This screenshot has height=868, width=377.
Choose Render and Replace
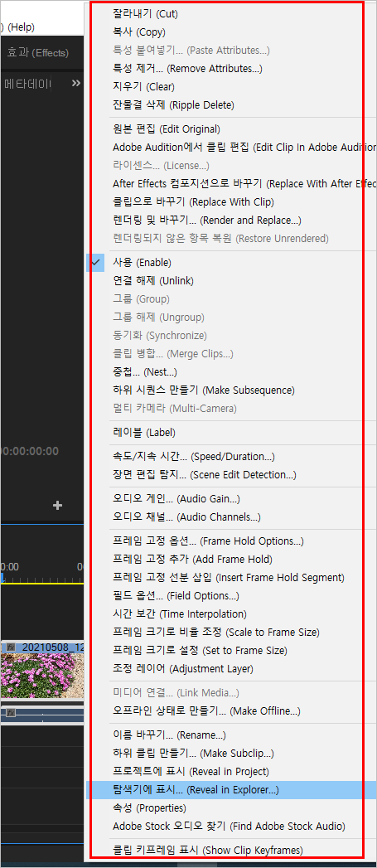tap(231, 221)
